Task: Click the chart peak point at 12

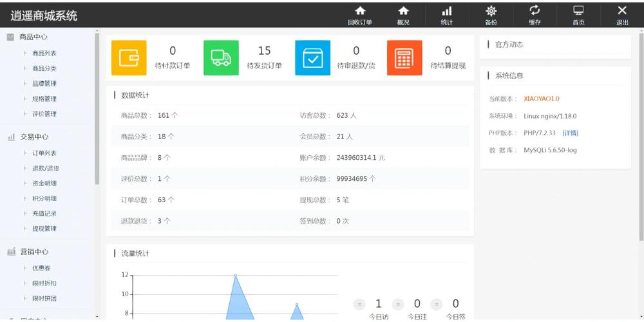Action: [235, 275]
